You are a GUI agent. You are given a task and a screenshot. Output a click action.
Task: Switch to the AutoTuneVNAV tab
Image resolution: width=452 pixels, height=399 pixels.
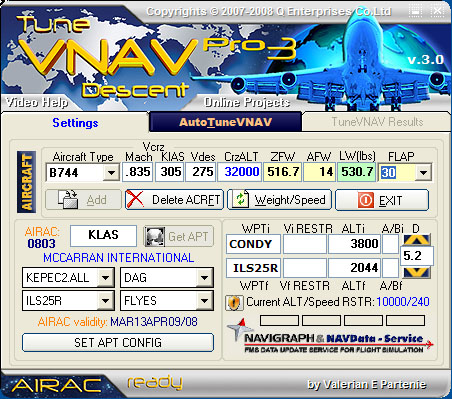point(226,122)
